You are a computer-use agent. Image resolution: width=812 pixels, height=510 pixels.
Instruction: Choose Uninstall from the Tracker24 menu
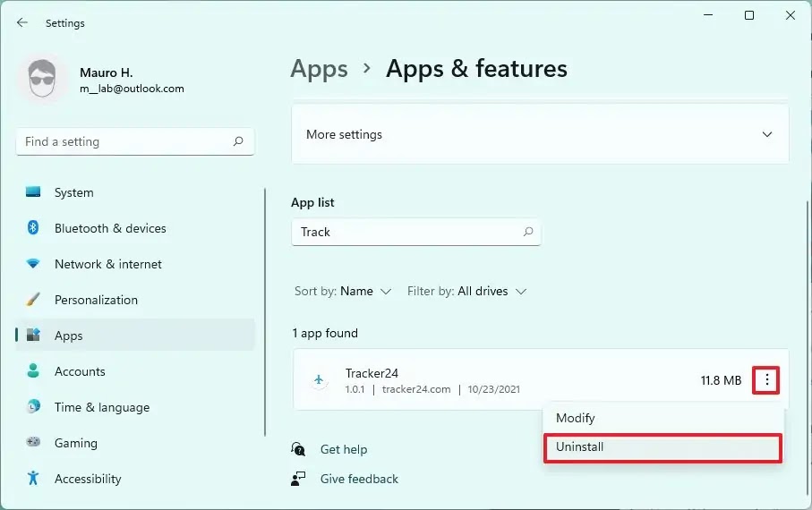point(662,447)
